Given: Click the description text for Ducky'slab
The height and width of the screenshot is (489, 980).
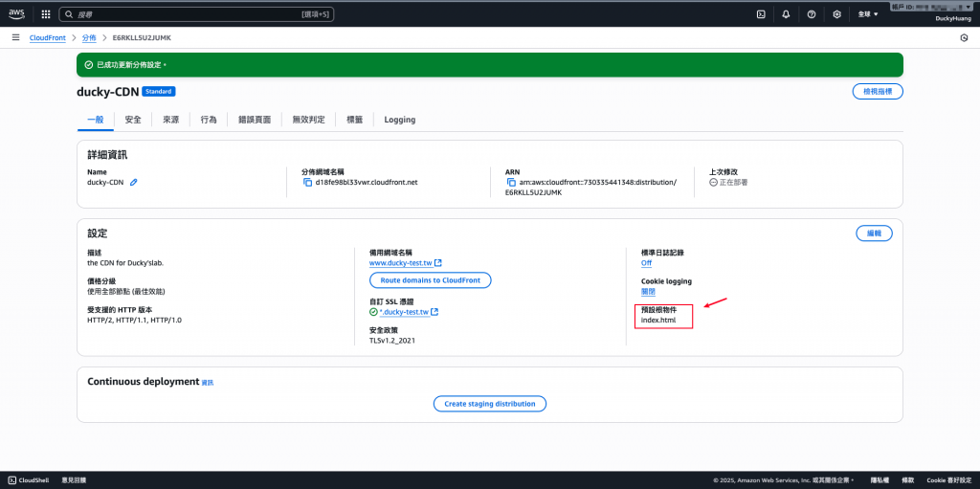Looking at the screenshot, I should (x=125, y=262).
